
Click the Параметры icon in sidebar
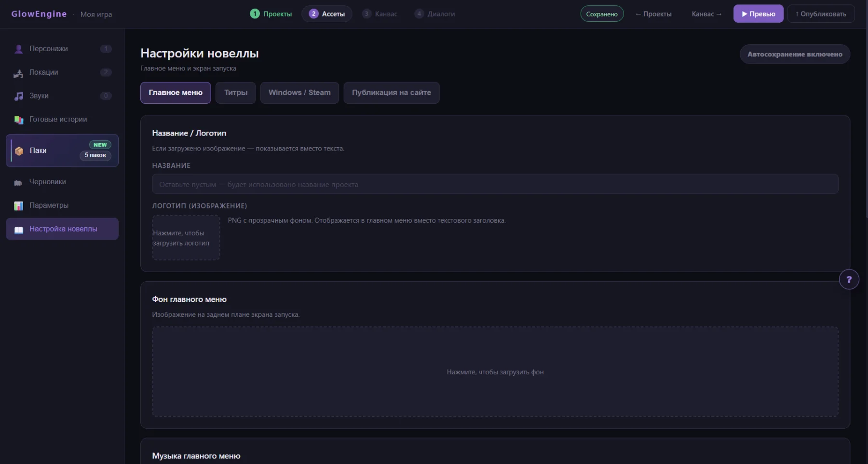coord(19,206)
